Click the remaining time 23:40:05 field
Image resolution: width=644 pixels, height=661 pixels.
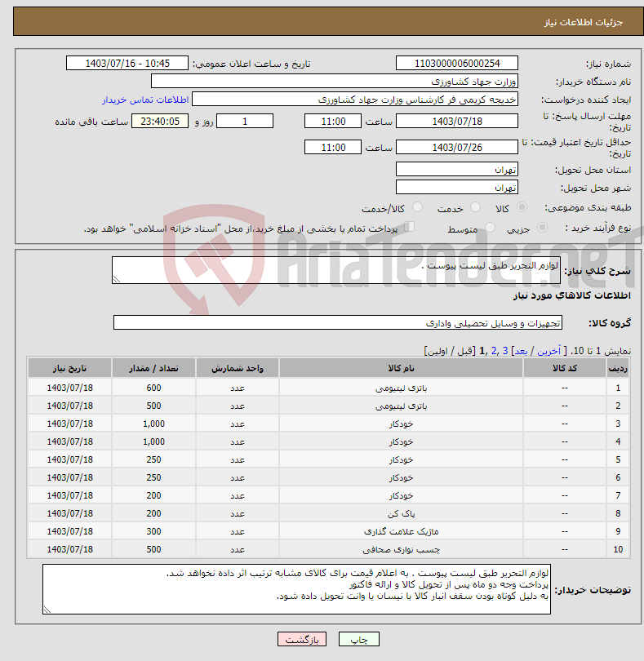click(x=160, y=122)
